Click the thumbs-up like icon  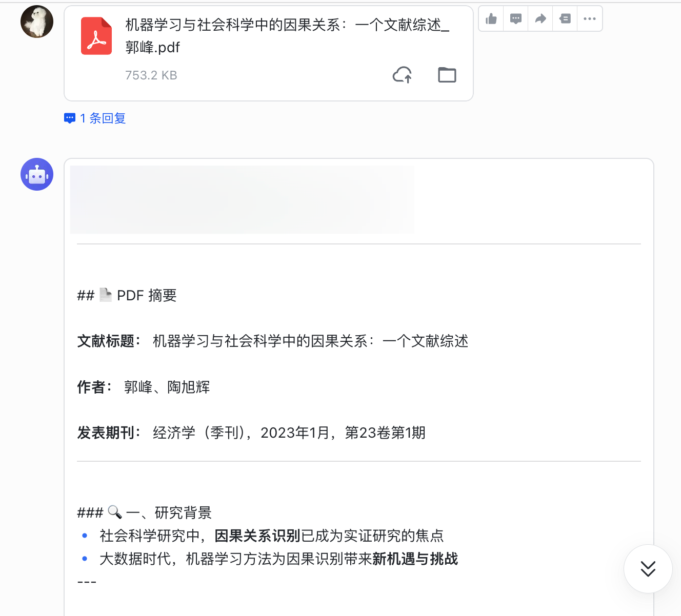(x=491, y=18)
